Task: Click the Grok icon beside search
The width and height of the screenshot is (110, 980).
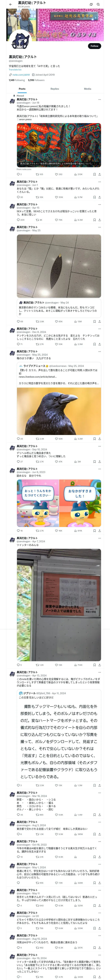Action: click(91, 4)
